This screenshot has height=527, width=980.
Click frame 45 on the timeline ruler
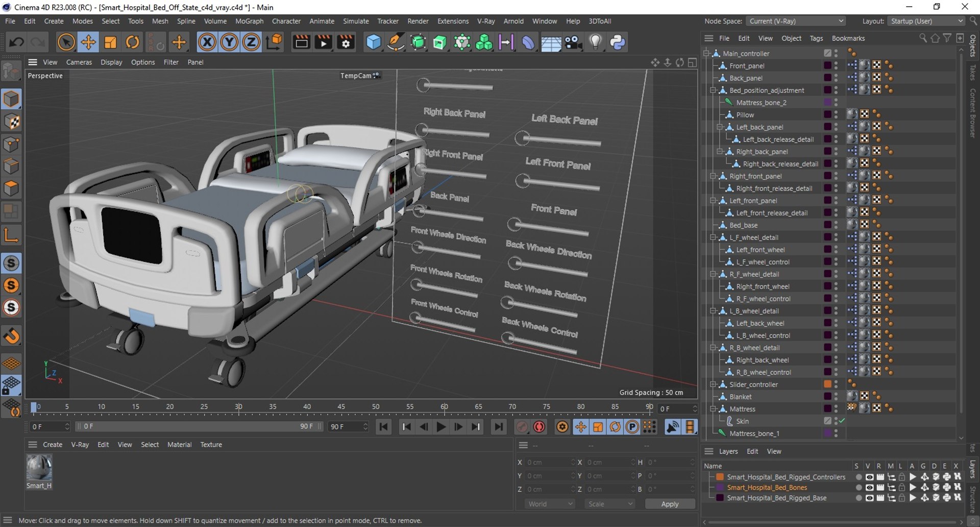(x=341, y=407)
